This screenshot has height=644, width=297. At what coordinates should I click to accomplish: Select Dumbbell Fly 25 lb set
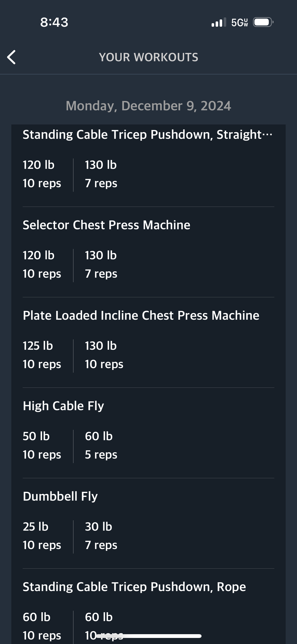tap(42, 536)
